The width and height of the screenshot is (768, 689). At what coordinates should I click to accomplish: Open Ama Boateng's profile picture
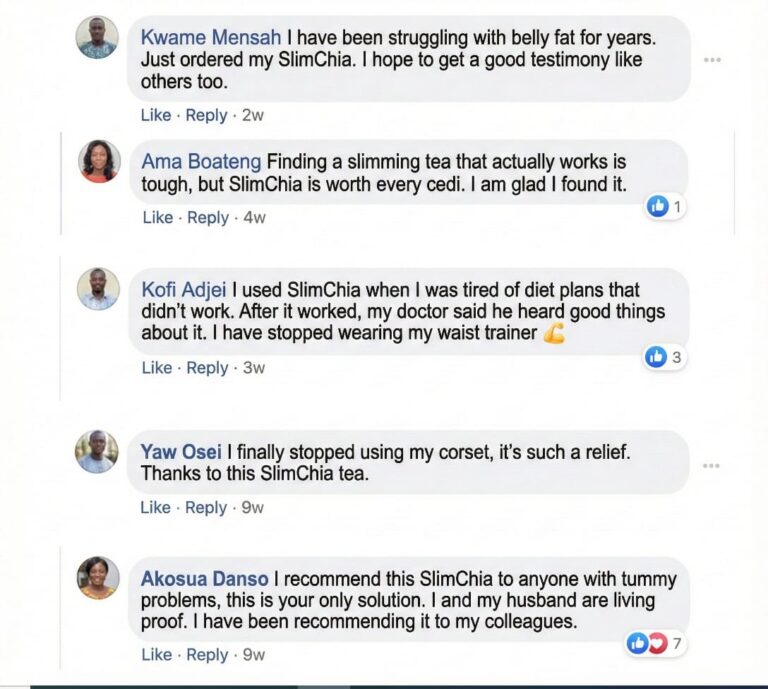(x=99, y=161)
